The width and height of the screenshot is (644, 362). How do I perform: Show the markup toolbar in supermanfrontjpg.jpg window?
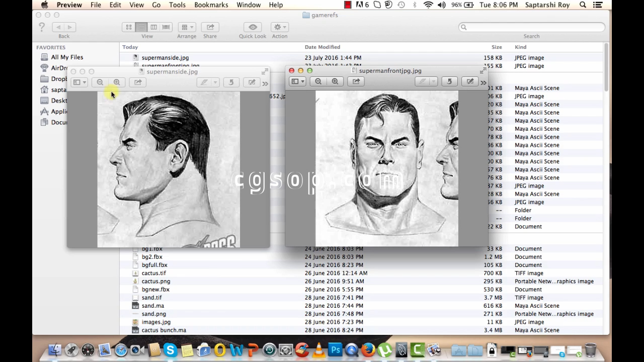(470, 81)
